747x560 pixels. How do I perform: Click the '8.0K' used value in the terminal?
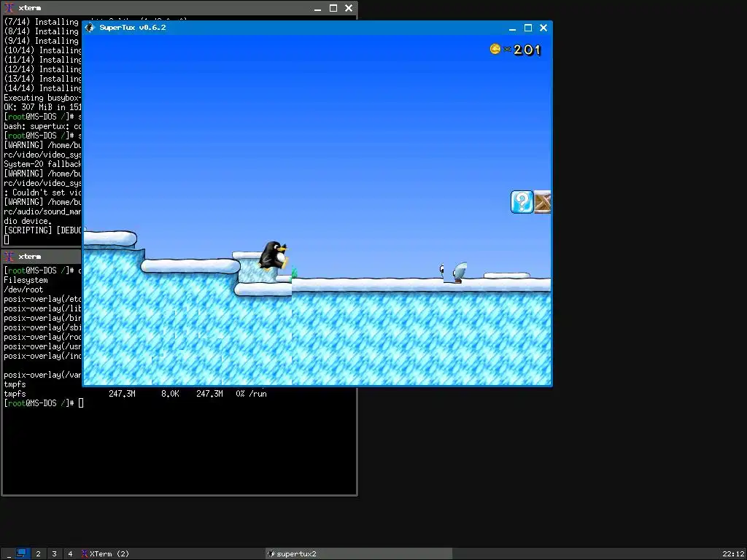point(170,394)
